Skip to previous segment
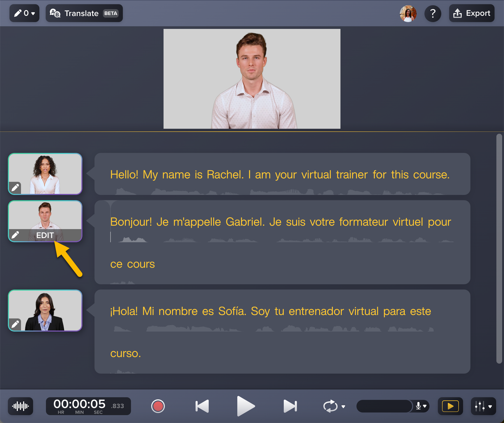 pyautogui.click(x=202, y=406)
